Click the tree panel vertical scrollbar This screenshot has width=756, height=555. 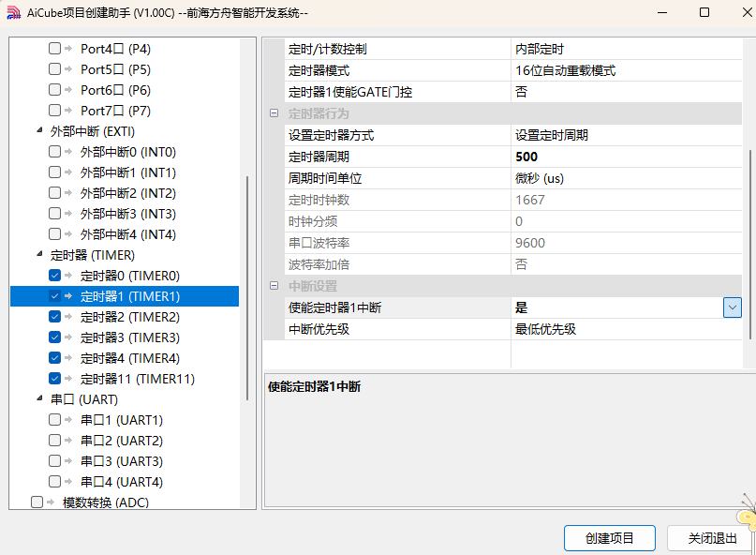247,288
